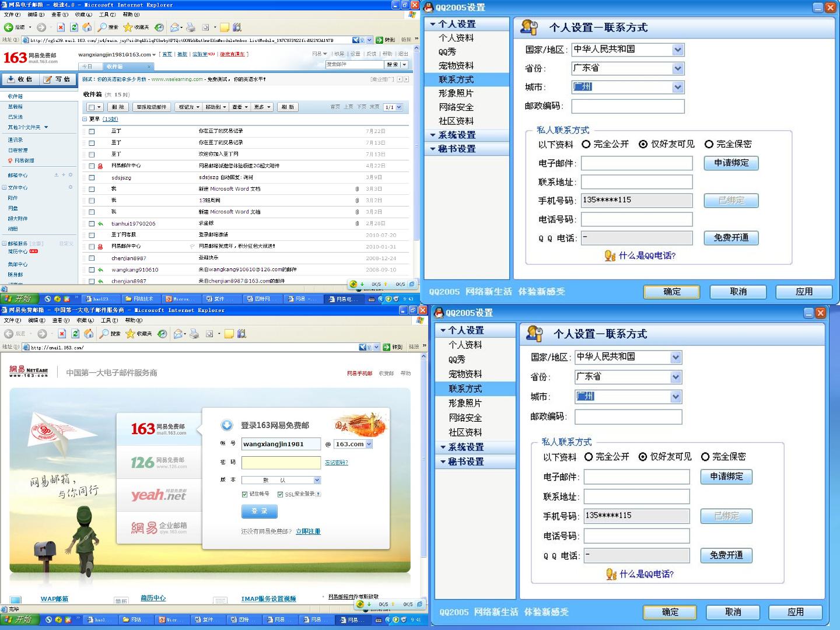The image size is (840, 630).
Task: Refresh the page in the login IE window
Action: point(75,334)
